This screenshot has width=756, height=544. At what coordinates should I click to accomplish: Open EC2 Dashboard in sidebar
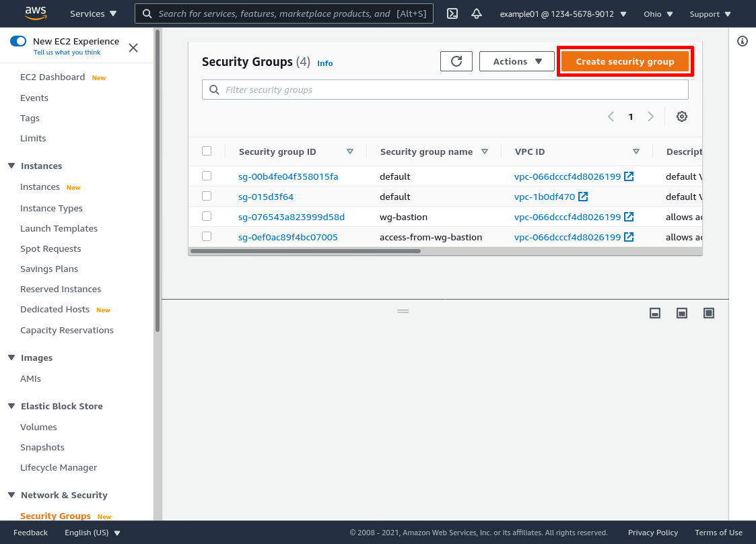(x=53, y=77)
